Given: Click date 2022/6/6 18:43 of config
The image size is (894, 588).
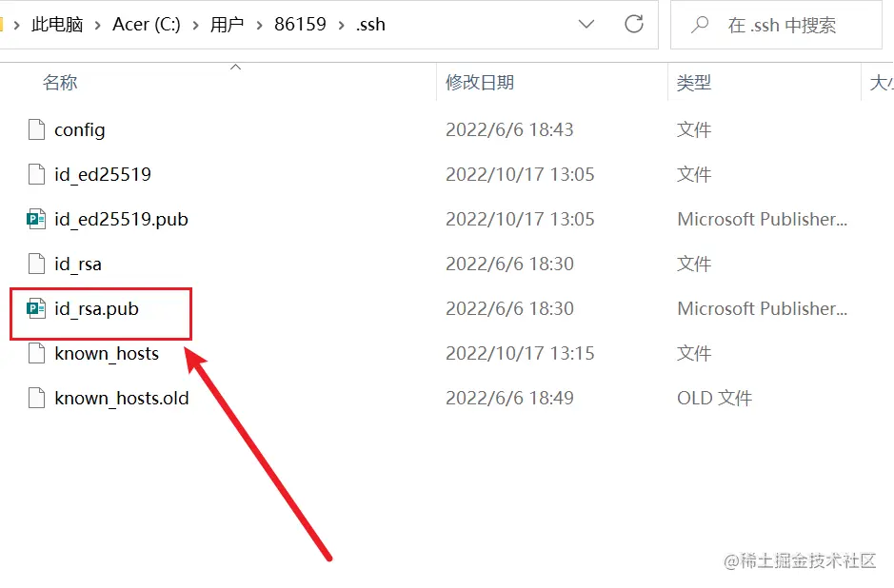Looking at the screenshot, I should (x=509, y=129).
